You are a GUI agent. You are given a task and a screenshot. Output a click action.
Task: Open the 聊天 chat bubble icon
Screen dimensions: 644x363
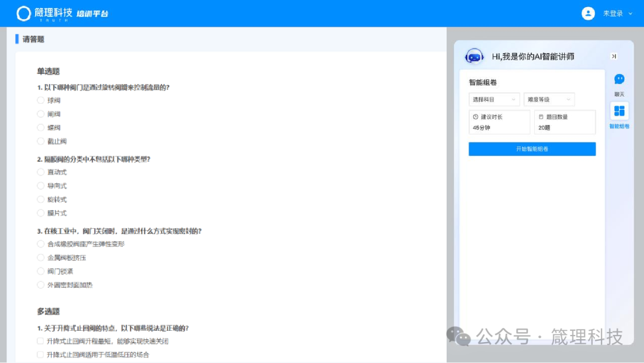pos(619,79)
